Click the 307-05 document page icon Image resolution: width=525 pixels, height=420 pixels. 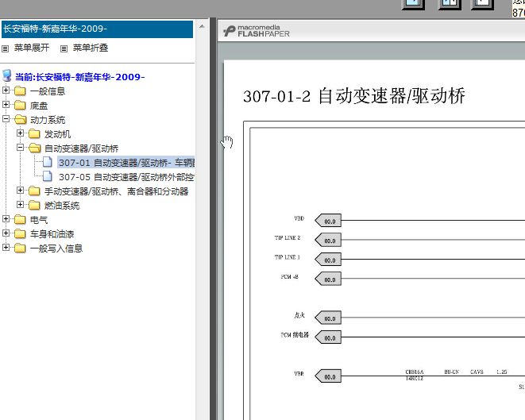48,176
